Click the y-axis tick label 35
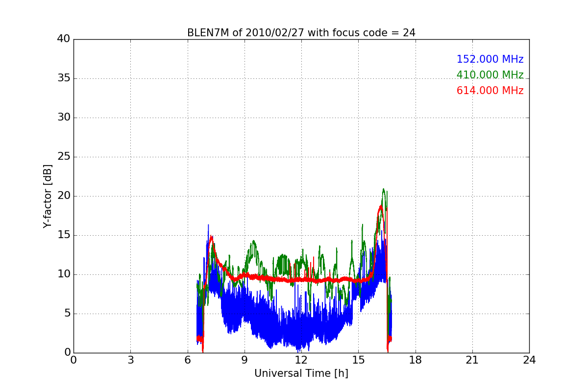588x392 pixels. pos(64,78)
